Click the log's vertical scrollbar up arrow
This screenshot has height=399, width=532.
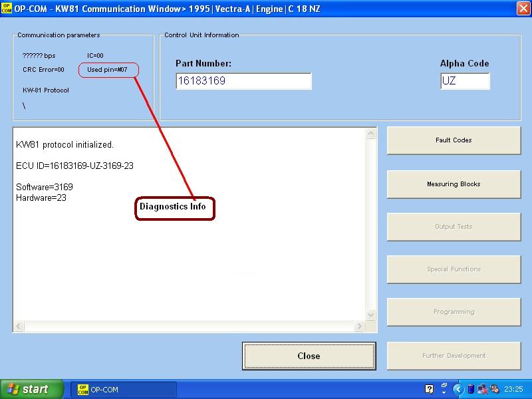[371, 134]
